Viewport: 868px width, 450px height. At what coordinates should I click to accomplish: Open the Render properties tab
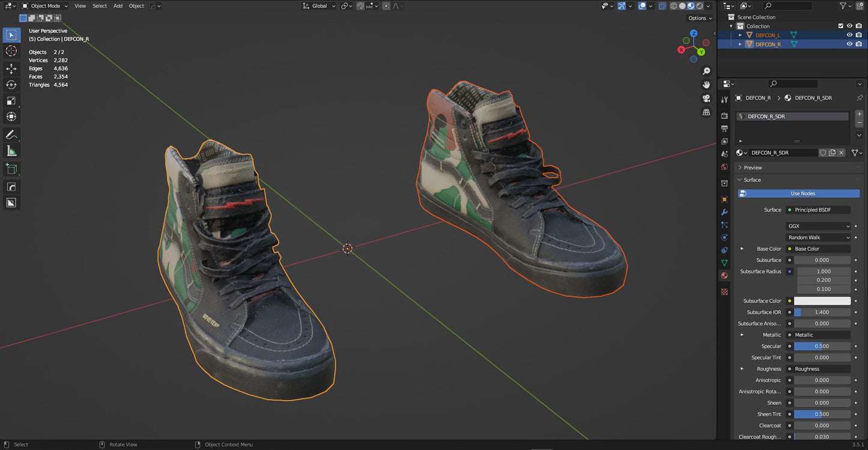[x=724, y=117]
